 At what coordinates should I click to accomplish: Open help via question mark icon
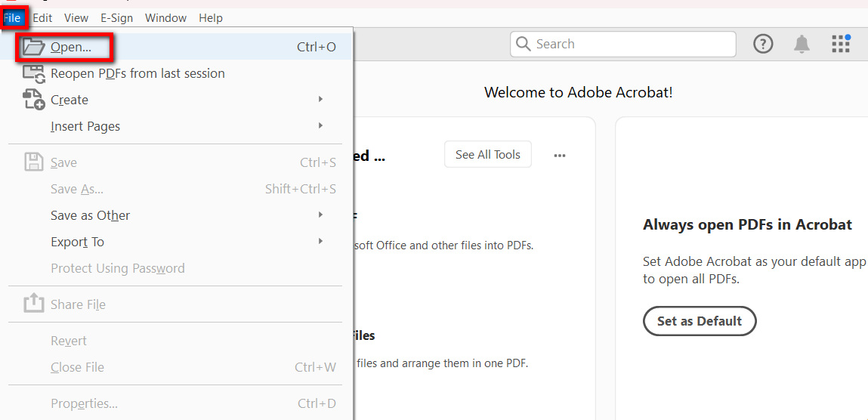coord(764,45)
